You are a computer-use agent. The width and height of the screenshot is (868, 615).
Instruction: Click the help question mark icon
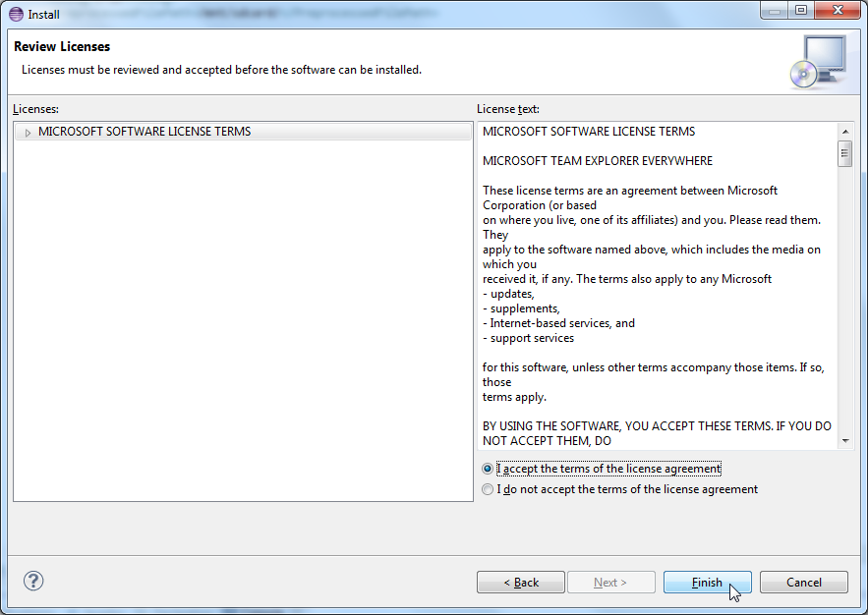click(x=33, y=581)
